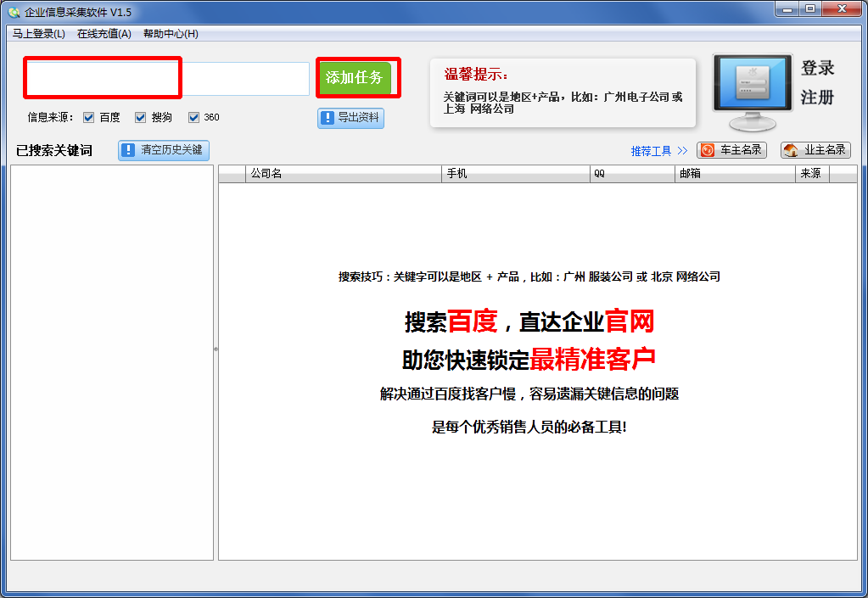Toggle the 360 source checkbox
Screen dimensions: 868x598
[193, 117]
